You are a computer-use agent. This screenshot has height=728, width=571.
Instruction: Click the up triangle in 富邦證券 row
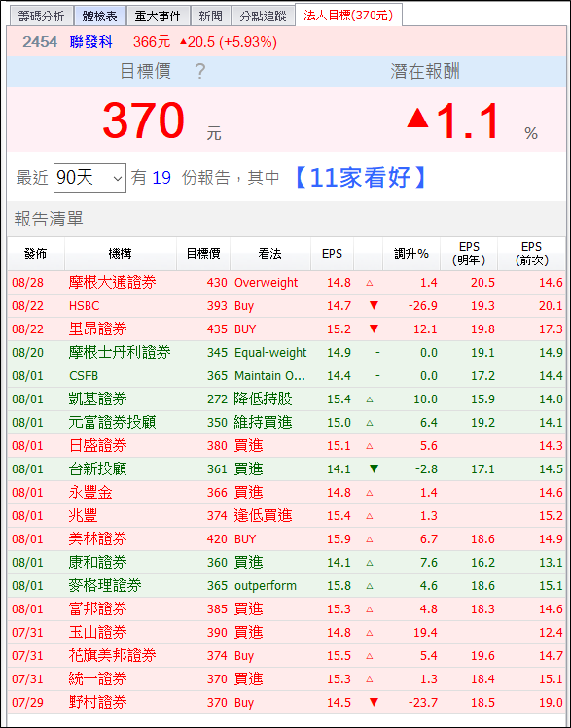370,609
